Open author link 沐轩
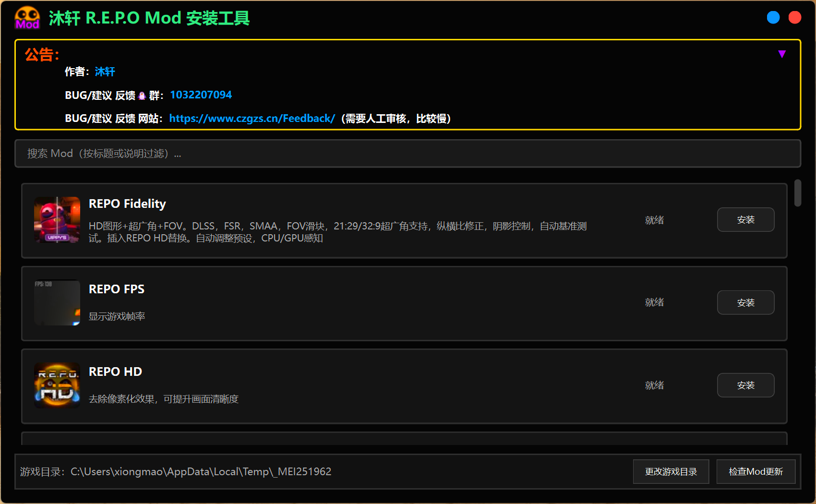 point(105,72)
